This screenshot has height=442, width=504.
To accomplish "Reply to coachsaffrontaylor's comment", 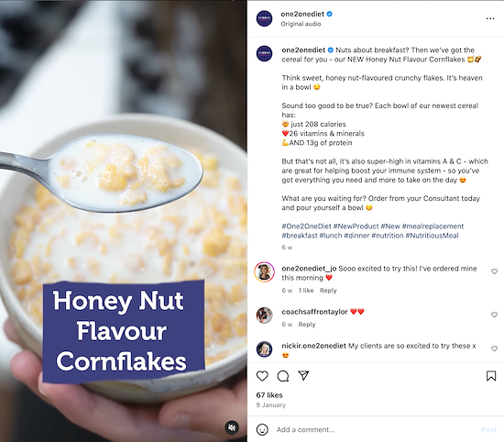I will (307, 325).
